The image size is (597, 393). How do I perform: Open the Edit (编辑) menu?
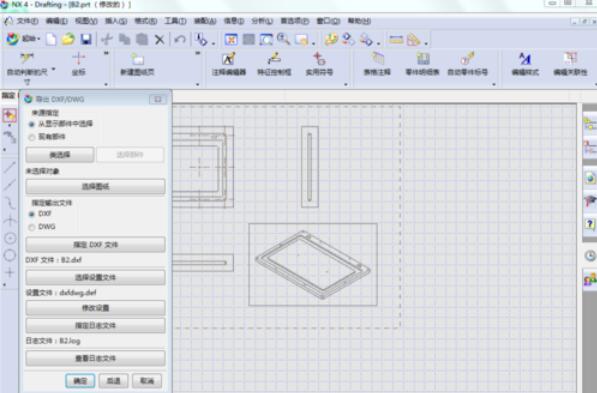(57, 21)
